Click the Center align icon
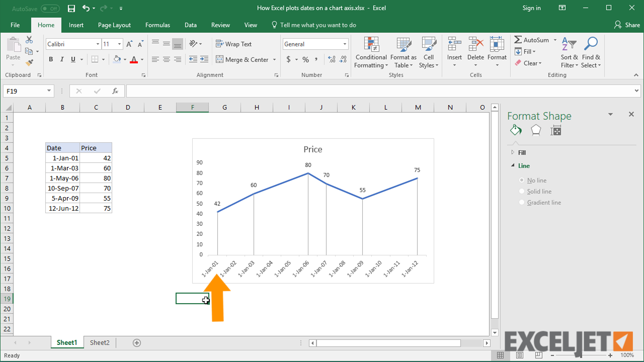 (x=166, y=59)
